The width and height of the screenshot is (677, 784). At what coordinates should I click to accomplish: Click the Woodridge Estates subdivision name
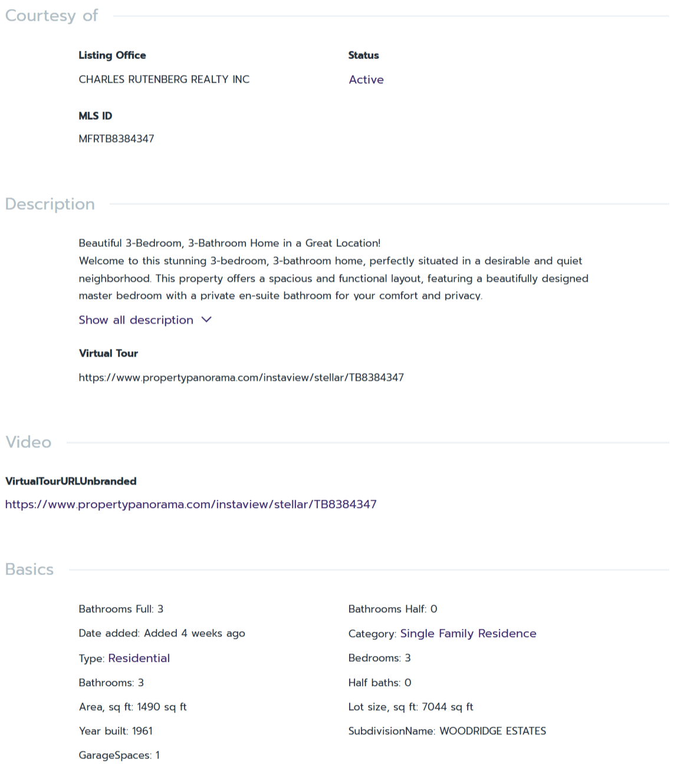pos(492,731)
